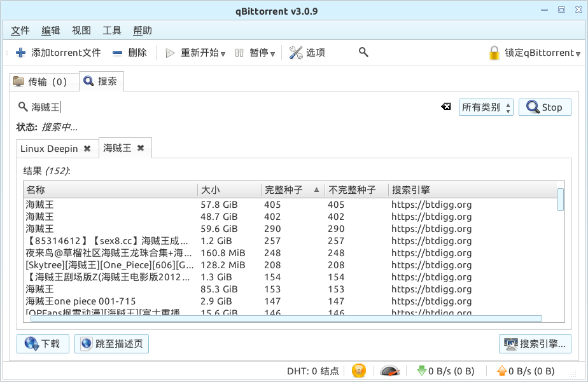Click the green download speed arrow icon
588x382 pixels.
(421, 371)
